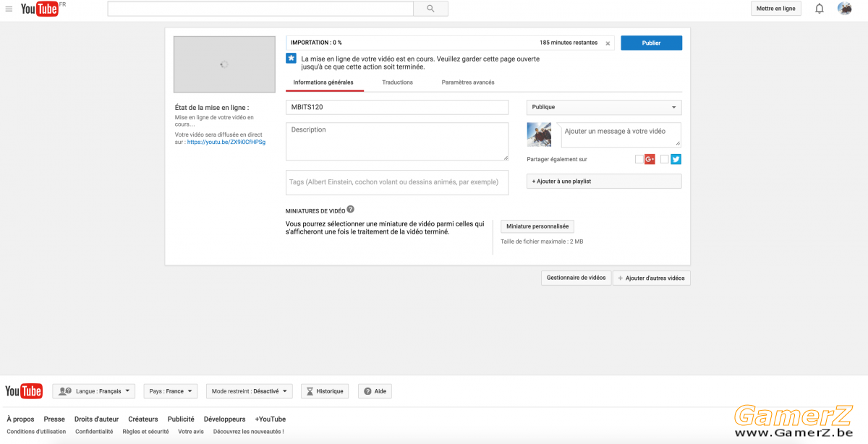This screenshot has width=868, height=444.
Task: Click Ajouter d'autres vidéos
Action: 652,278
